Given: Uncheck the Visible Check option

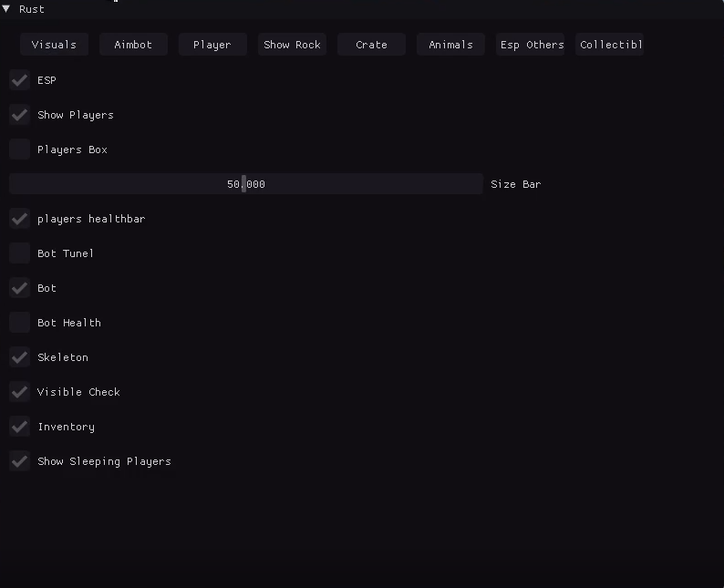Looking at the screenshot, I should point(19,392).
